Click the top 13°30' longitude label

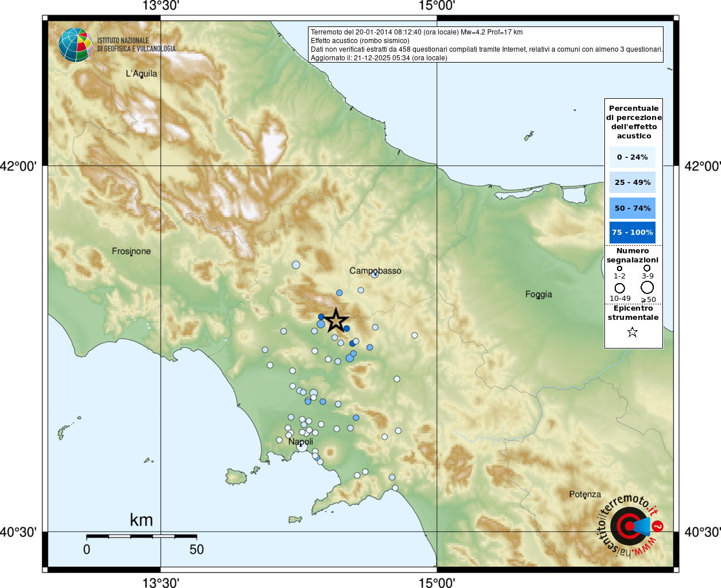coord(160,6)
